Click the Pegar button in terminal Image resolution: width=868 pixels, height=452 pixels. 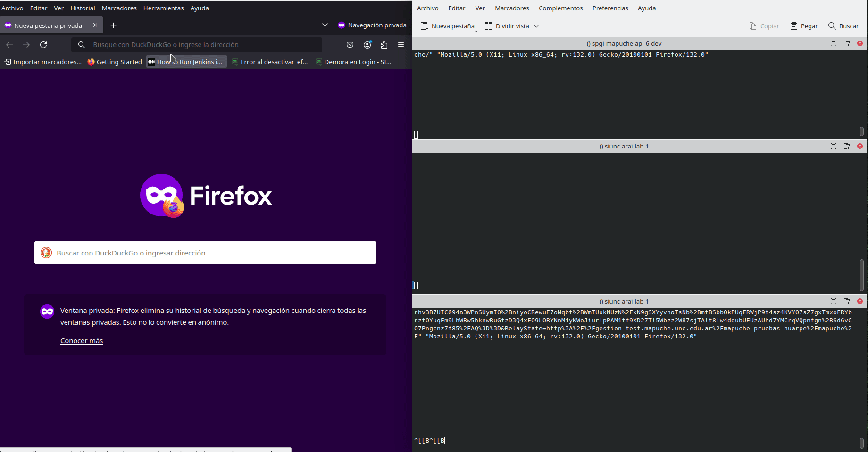[804, 26]
